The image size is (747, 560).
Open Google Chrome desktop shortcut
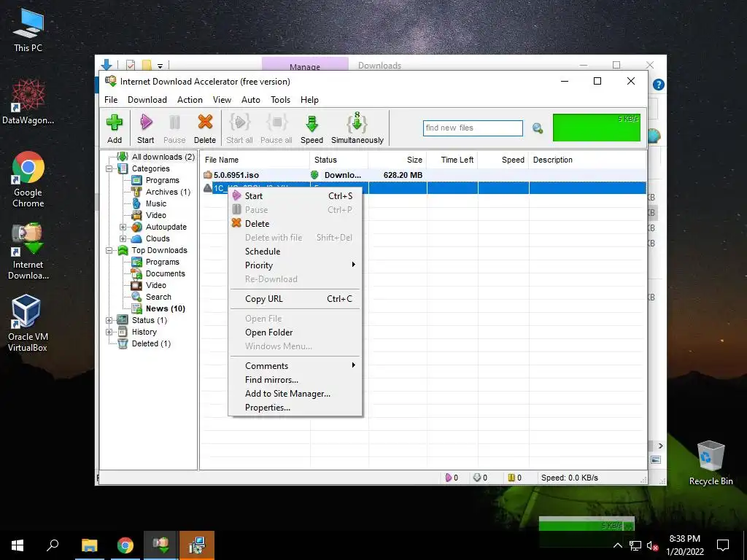click(x=28, y=179)
